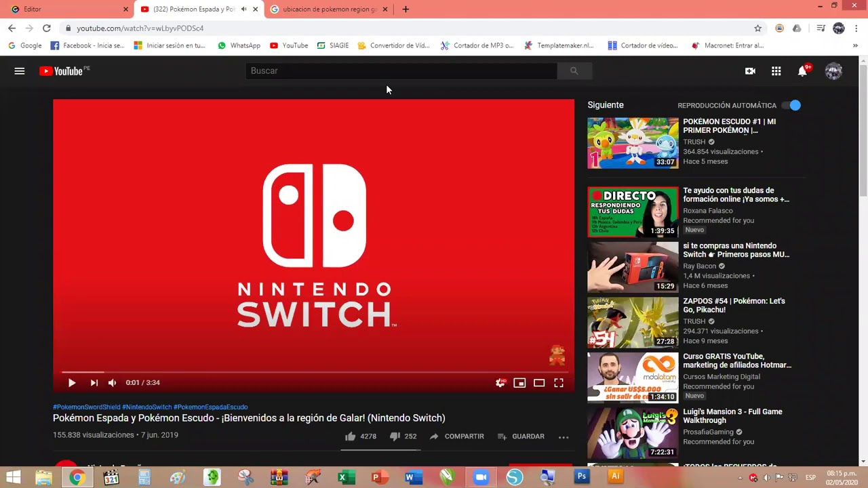Mute the YouTube tab audio icon
This screenshot has height=488, width=868.
(244, 9)
